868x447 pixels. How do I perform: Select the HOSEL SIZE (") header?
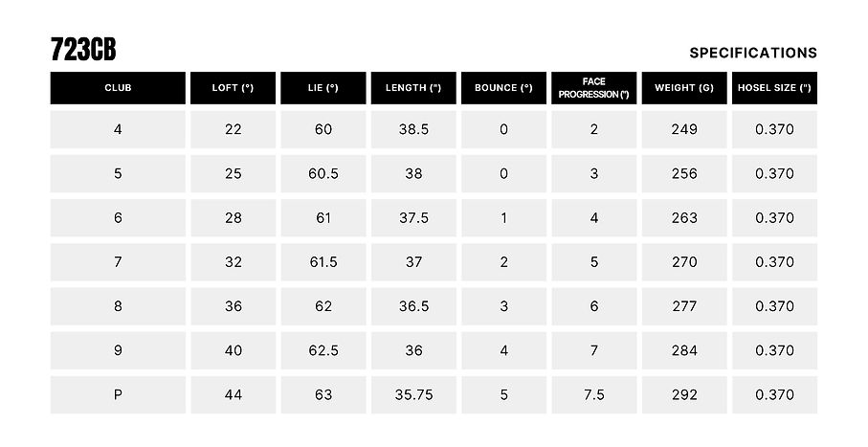tap(774, 88)
